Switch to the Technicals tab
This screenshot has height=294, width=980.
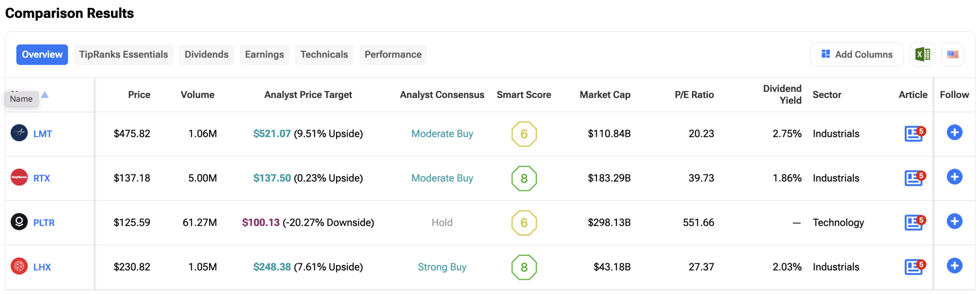click(x=324, y=54)
